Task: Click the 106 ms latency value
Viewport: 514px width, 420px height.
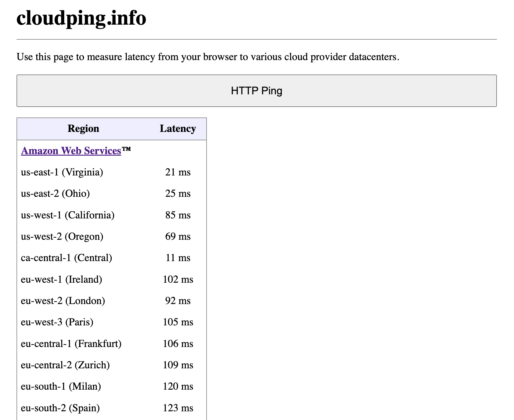Action: click(x=178, y=344)
